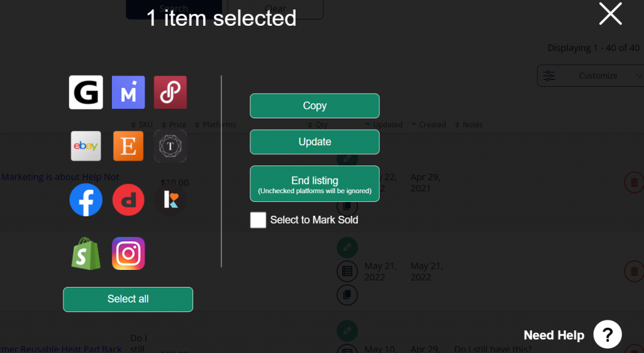644x353 pixels.
Task: Click the Update button
Action: coord(314,142)
